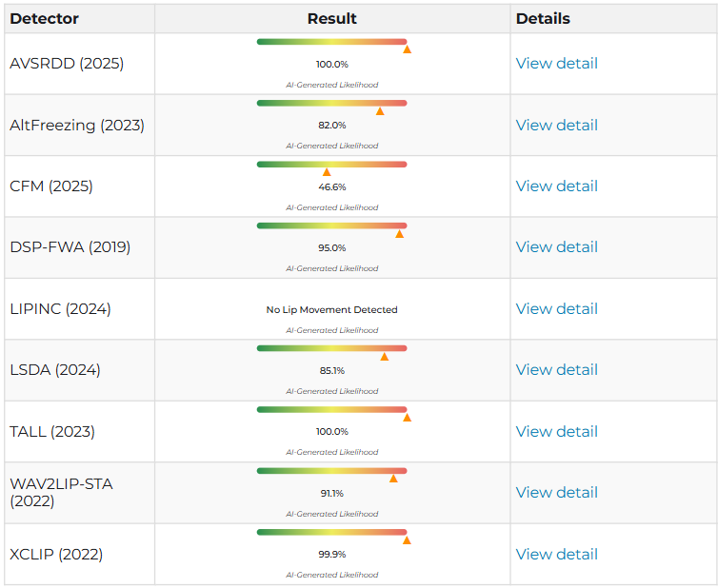The width and height of the screenshot is (718, 588).
Task: Open View detail for AVSRDD (2025)
Action: (x=556, y=64)
